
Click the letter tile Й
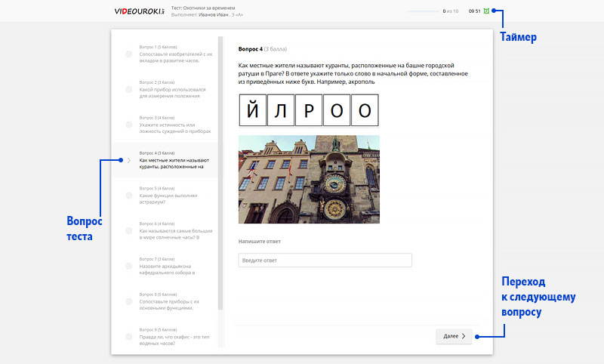coord(253,110)
